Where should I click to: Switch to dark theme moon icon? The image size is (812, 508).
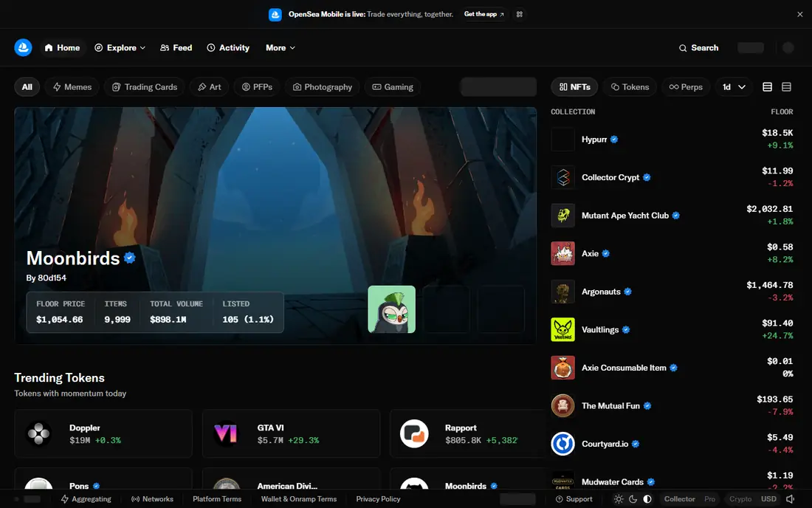633,499
